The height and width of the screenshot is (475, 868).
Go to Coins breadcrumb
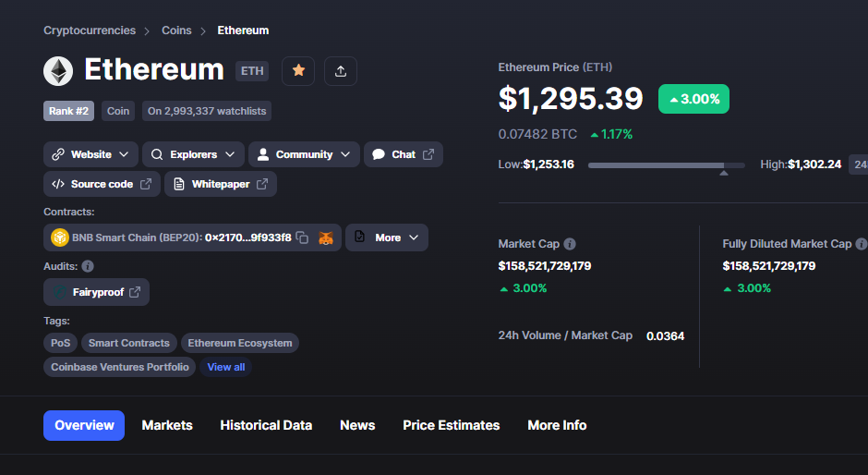tap(176, 30)
